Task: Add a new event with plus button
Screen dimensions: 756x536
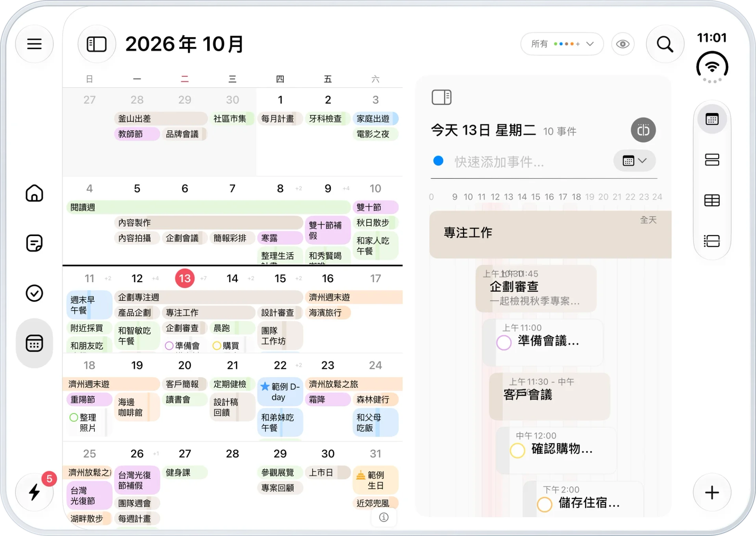Action: [x=712, y=492]
